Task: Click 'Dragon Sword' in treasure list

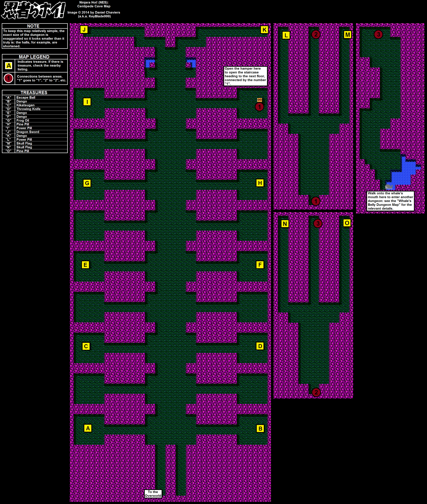Action: coord(28,132)
